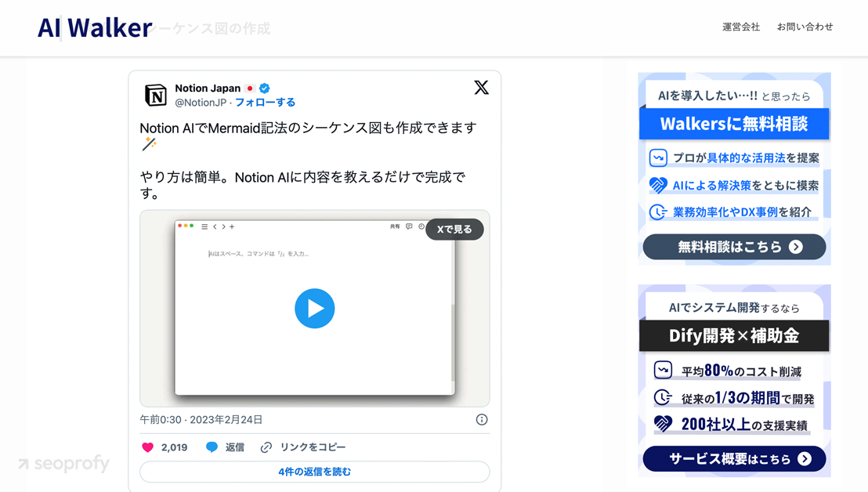Click the arrow icon on 無料相談はこちら
The image size is (868, 492).
795,247
